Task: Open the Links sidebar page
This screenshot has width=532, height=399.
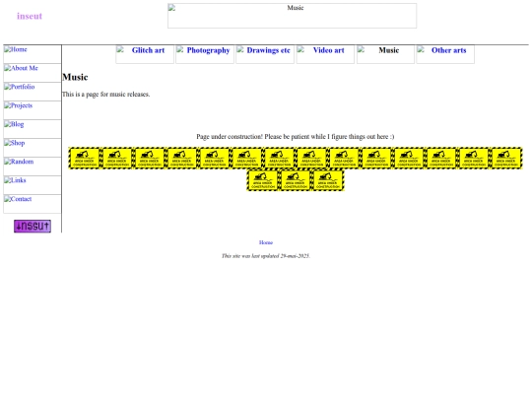Action: coord(33,184)
